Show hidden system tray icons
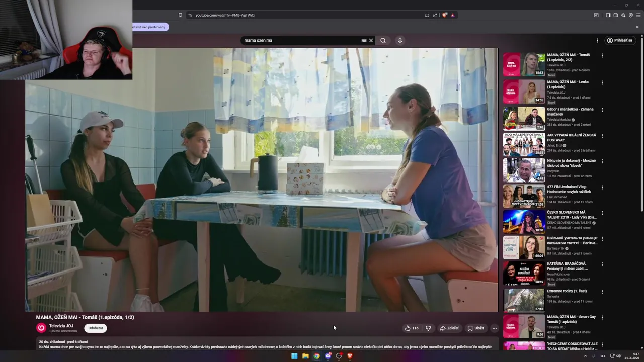The height and width of the screenshot is (362, 644). click(x=585, y=356)
